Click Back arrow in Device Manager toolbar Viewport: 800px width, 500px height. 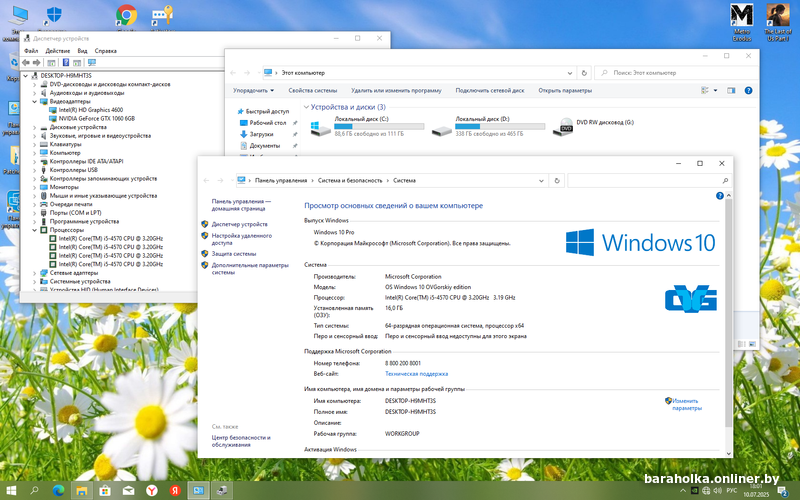tap(26, 63)
